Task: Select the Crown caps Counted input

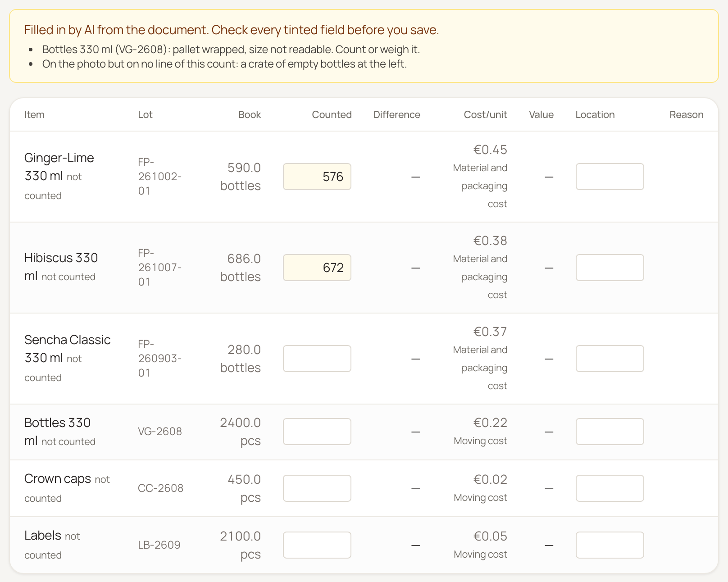Action: 317,488
